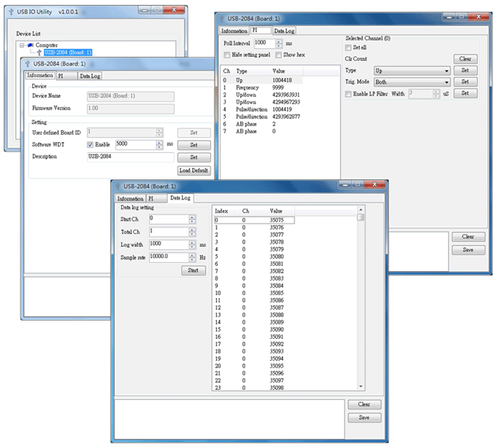Click the Software WDT value field showing 5000
The height and width of the screenshot is (448, 500).
coord(136,145)
